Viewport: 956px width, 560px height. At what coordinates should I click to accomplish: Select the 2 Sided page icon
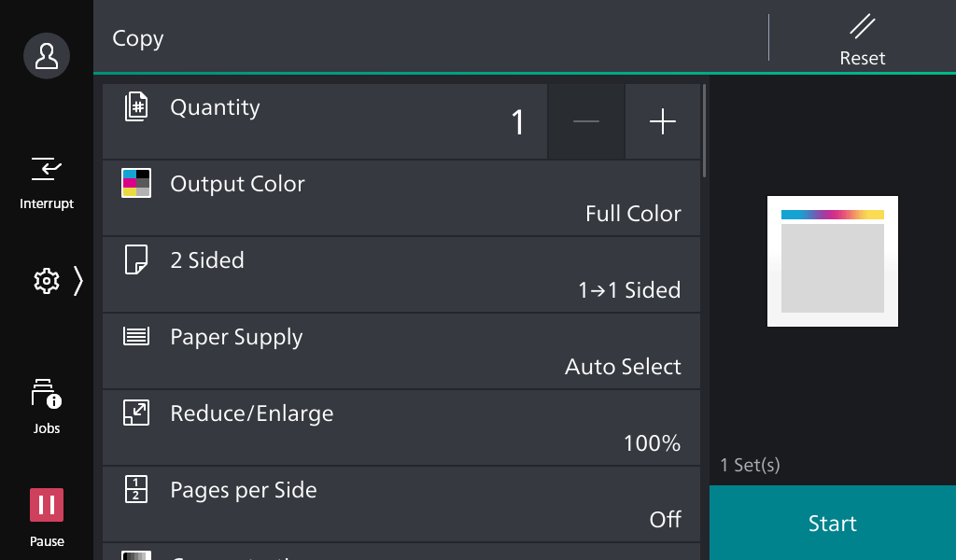pyautogui.click(x=135, y=259)
